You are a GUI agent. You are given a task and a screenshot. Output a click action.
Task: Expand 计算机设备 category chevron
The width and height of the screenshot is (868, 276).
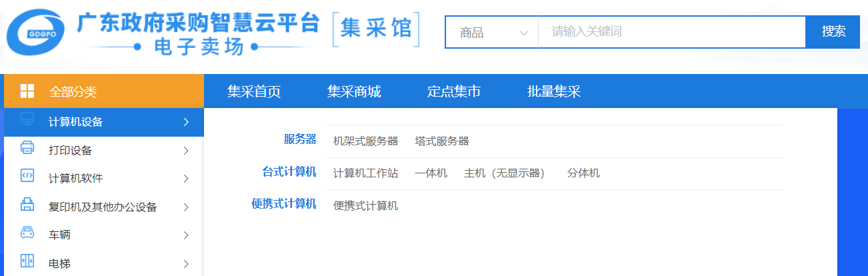pos(186,122)
